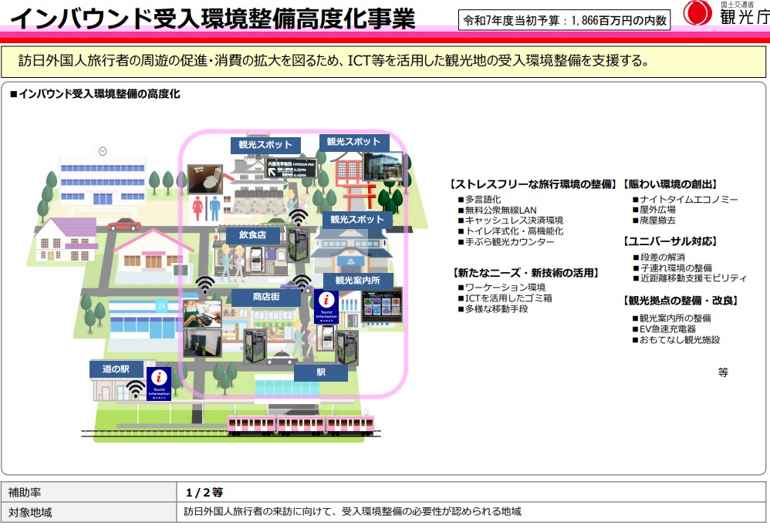Click the 飲食店 label
Screen dimensions: 770x532
252,235
